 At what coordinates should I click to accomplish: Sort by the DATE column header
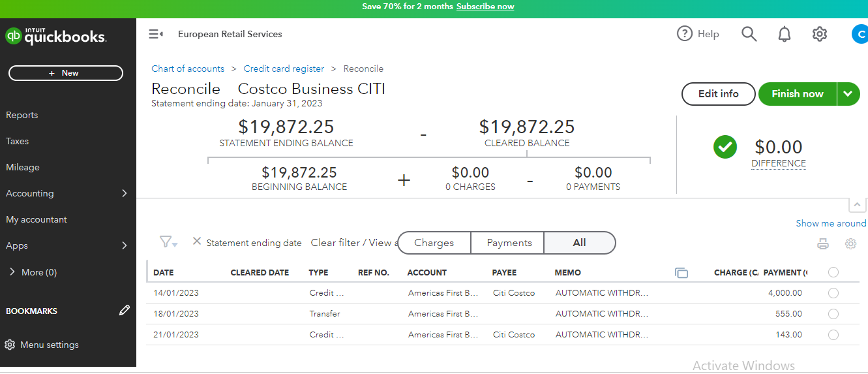164,273
